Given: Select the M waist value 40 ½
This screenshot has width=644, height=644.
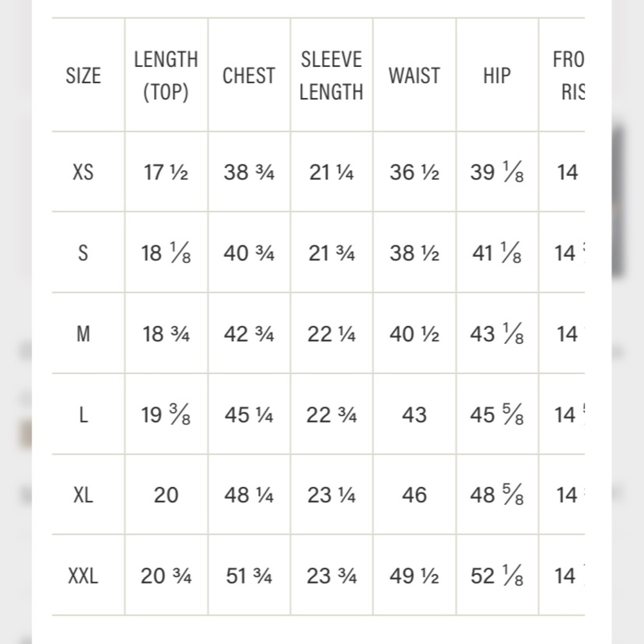Looking at the screenshot, I should (414, 334).
